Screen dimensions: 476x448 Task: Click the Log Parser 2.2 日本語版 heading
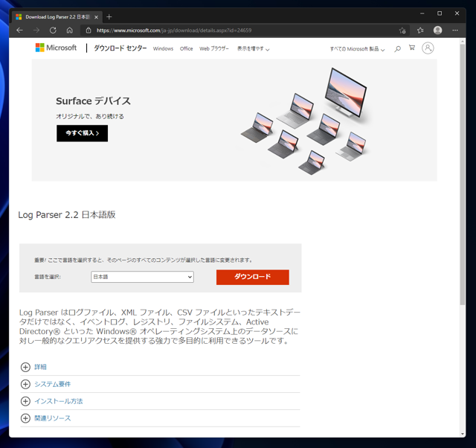pos(67,215)
